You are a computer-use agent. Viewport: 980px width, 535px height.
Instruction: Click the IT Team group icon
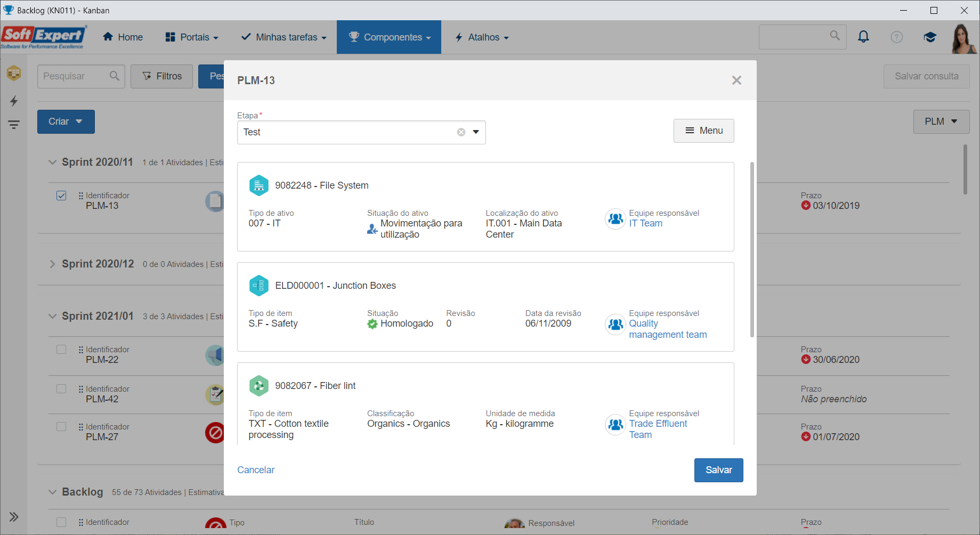pyautogui.click(x=615, y=218)
